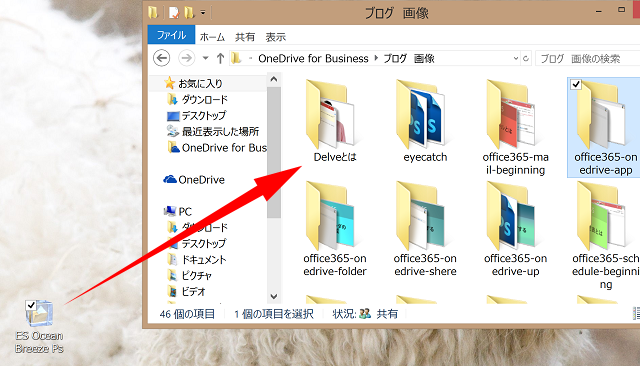Switch to details view in status bar
Screen dimensions: 640x366
(636, 313)
